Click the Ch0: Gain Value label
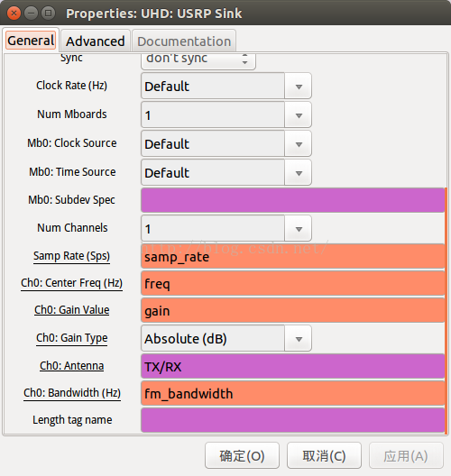451x476 pixels. [71, 310]
